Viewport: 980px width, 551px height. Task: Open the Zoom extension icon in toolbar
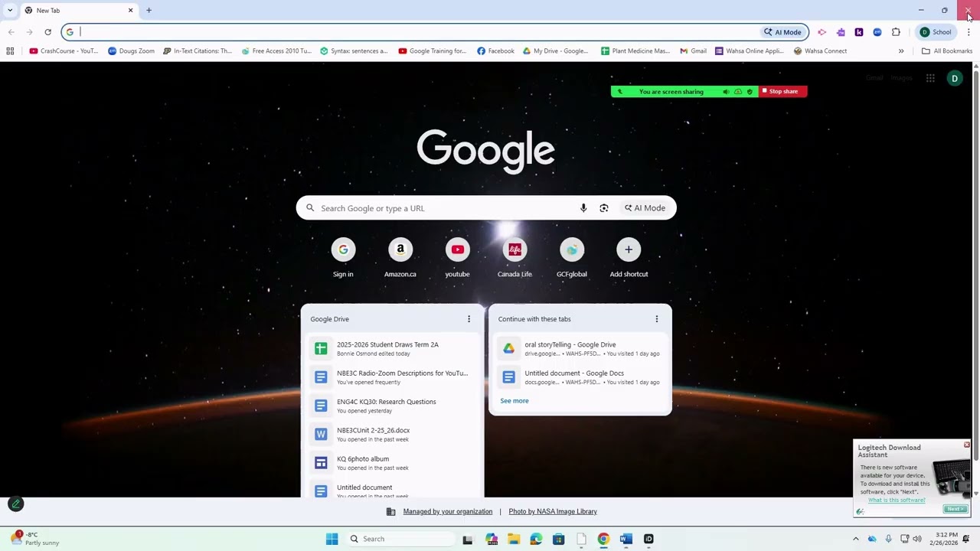point(877,32)
